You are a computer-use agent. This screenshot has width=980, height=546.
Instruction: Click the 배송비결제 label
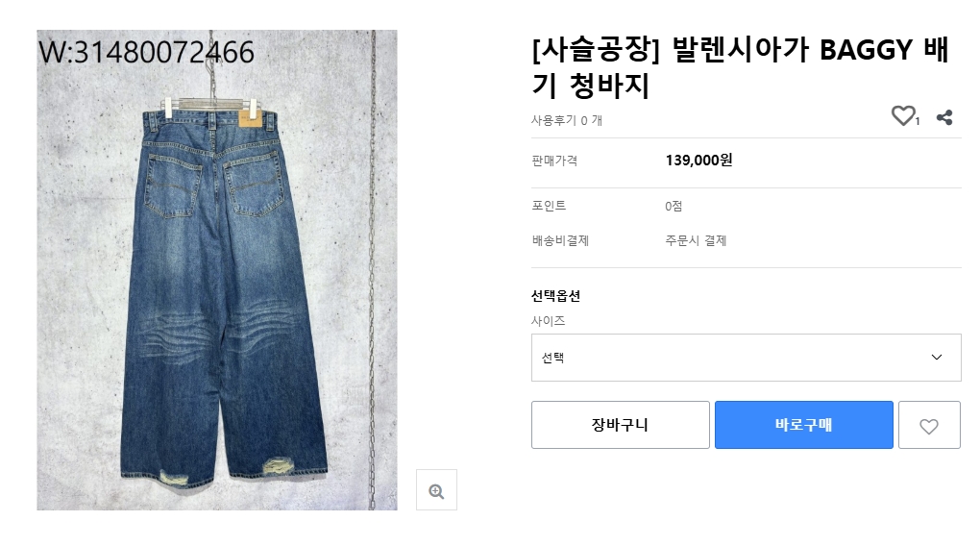coord(560,240)
